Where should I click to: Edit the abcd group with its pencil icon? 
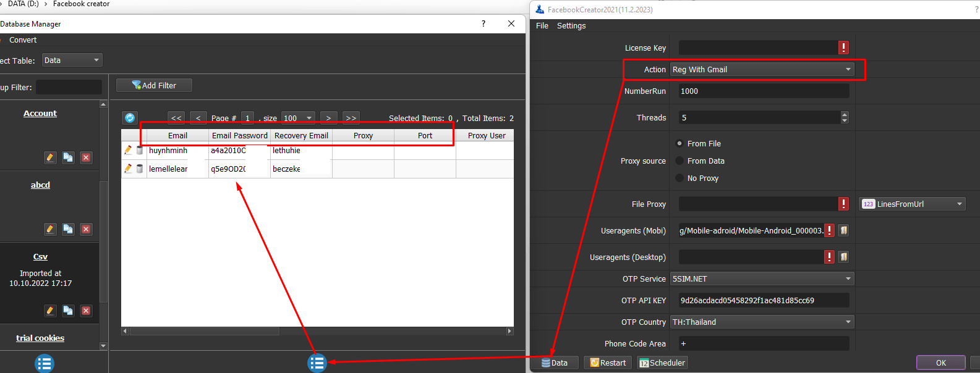click(50, 229)
